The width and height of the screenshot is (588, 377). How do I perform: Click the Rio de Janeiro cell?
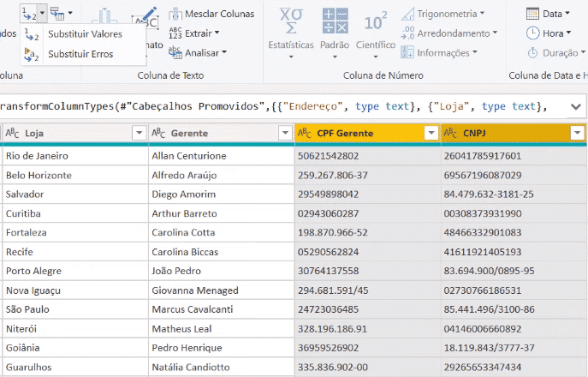75,156
